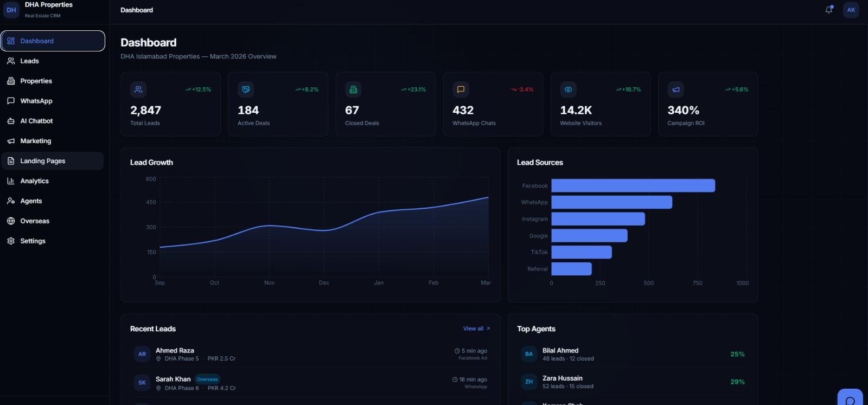868x405 pixels.
Task: Open WhatsApp in the sidebar
Action: coord(53,101)
